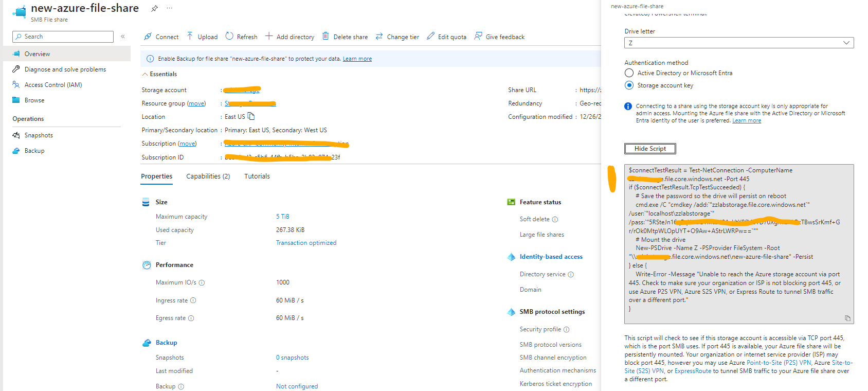
Task: Click the Connect toolbar button
Action: 161,37
